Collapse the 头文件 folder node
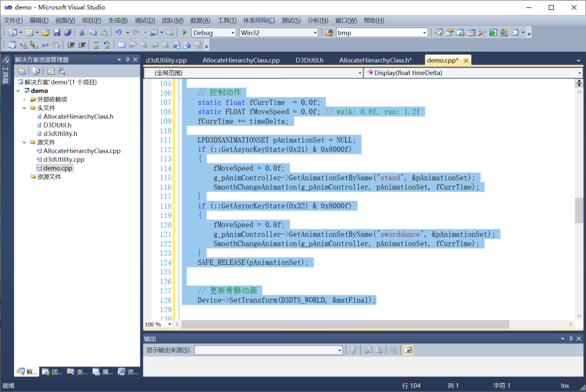Screen dimensions: 586x392 click(x=24, y=108)
